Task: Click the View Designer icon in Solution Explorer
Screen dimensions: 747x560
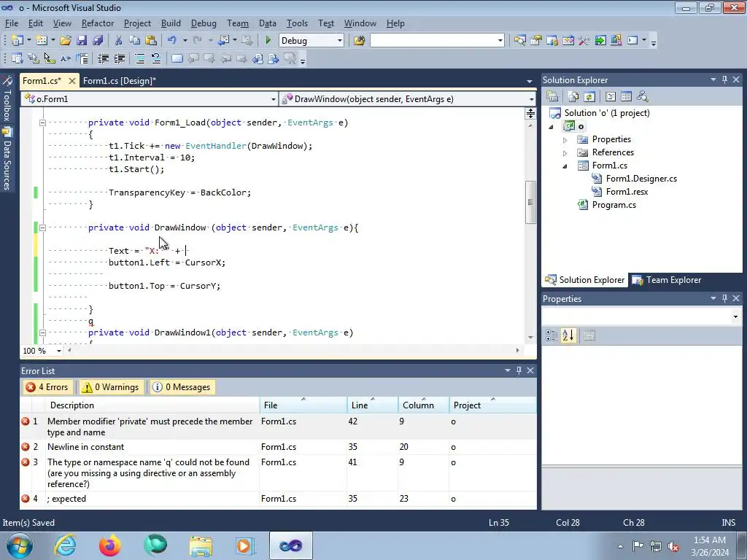Action: [x=626, y=97]
